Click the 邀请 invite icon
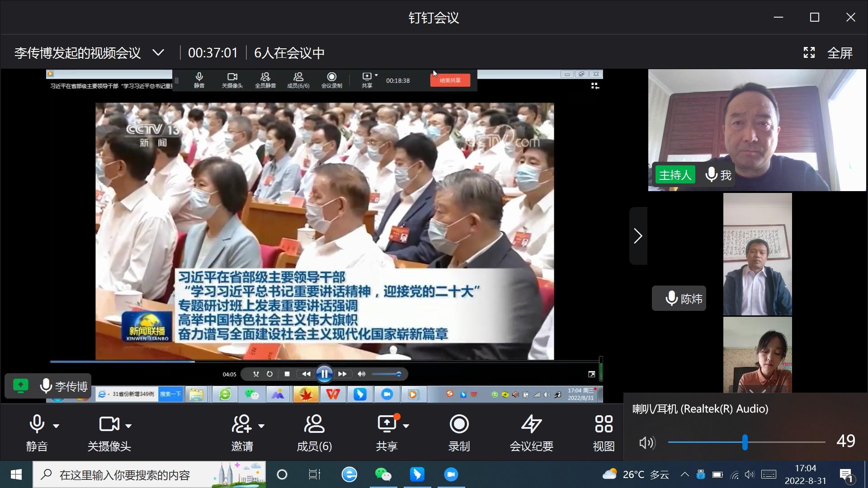The image size is (868, 488). 242,425
